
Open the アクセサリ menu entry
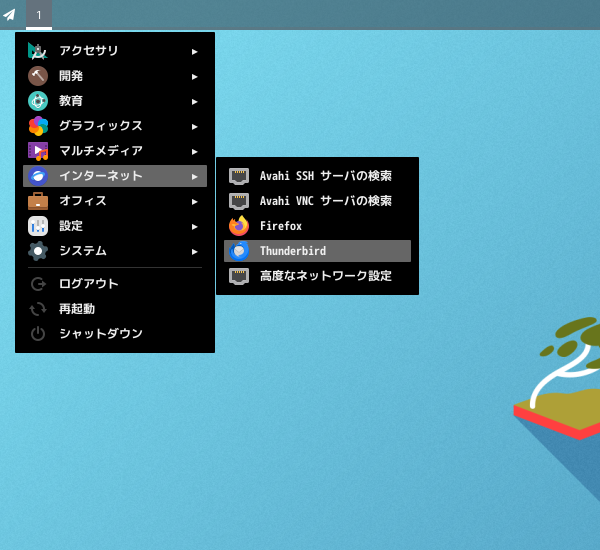coord(115,51)
